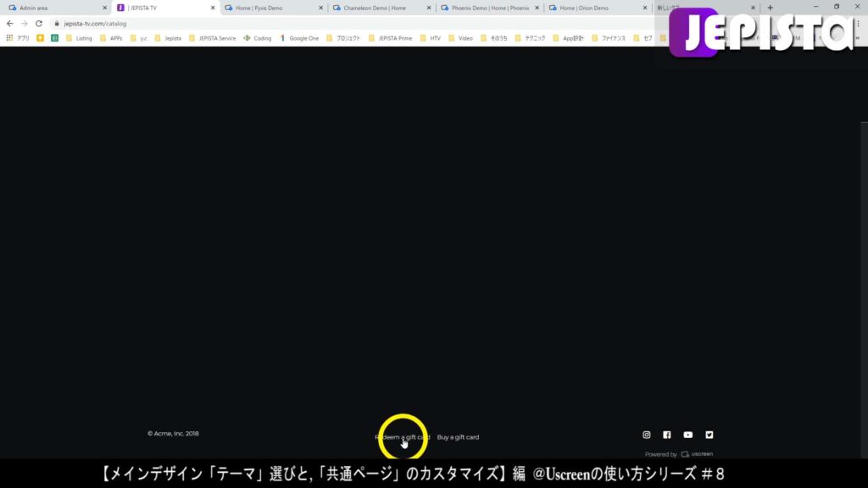Open the apps grid shortcut in bookmarks bar
Screen dimensions: 868x488
[18, 38]
